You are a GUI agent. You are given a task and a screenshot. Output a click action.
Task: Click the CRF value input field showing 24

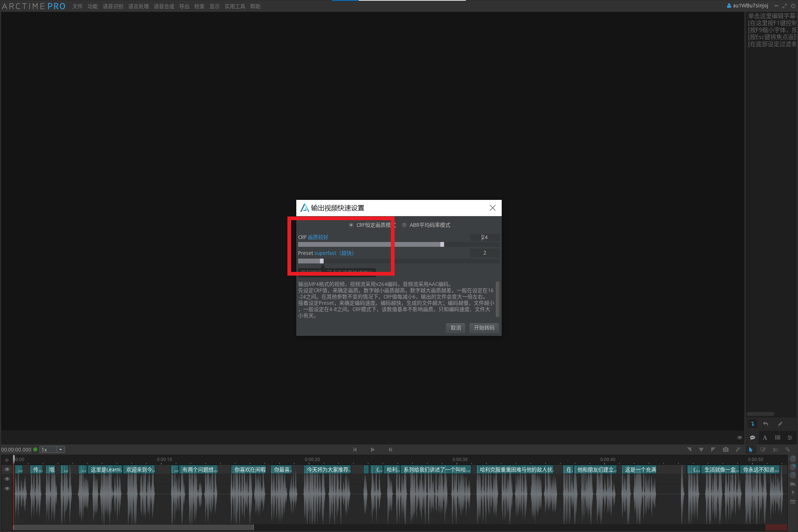coord(485,237)
